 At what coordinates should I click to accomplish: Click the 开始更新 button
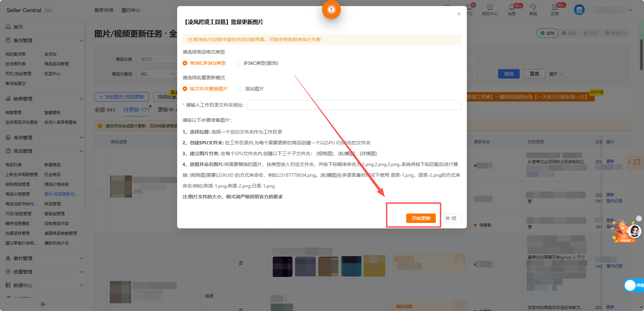(421, 218)
